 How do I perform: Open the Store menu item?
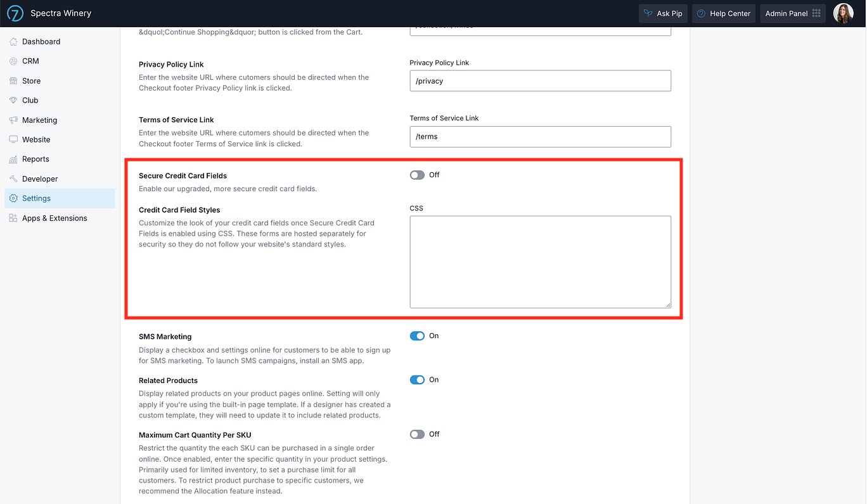(x=60, y=81)
